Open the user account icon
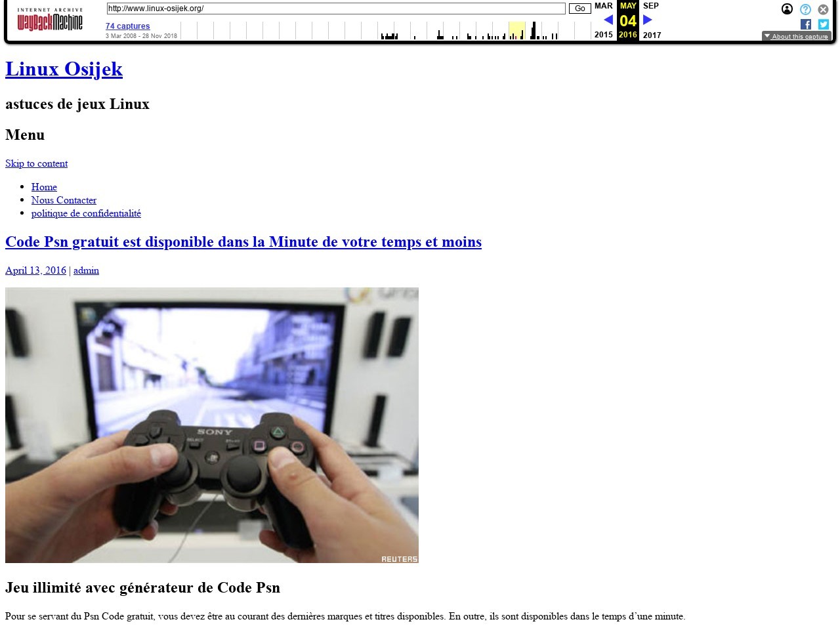The width and height of the screenshot is (840, 630). click(787, 9)
